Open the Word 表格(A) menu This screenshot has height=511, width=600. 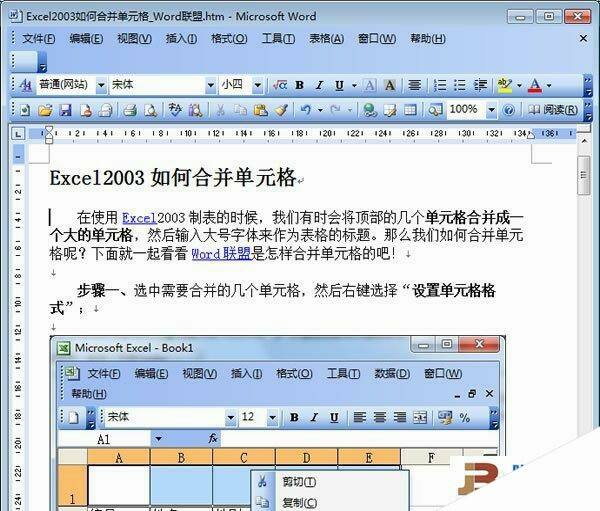326,39
